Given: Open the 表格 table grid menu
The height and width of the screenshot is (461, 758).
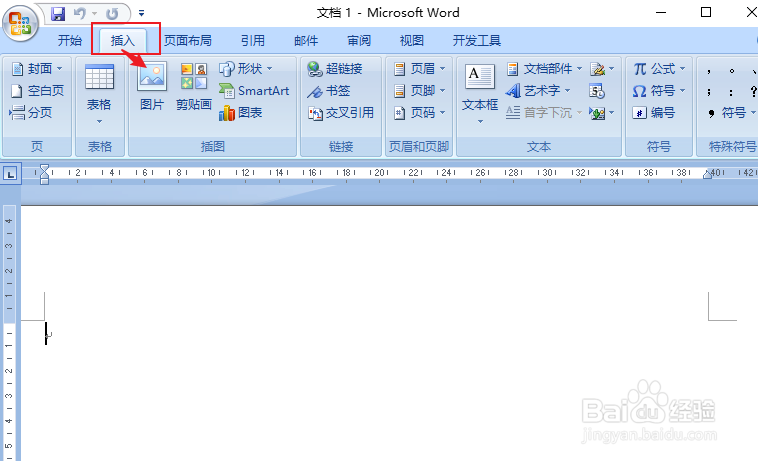Looking at the screenshot, I should 99,93.
